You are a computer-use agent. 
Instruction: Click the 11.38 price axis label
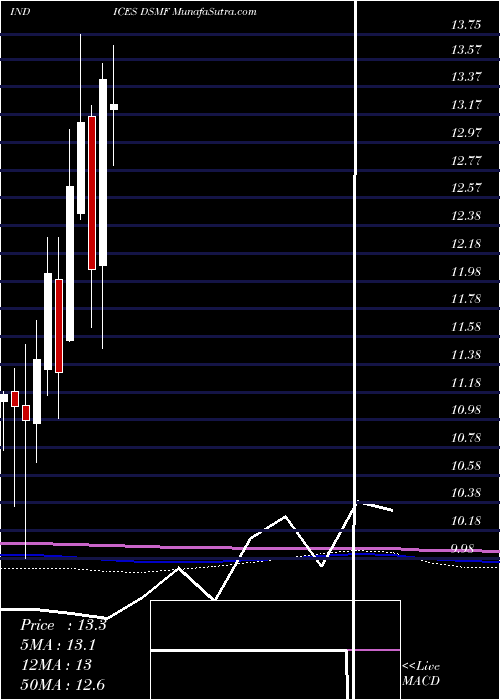pos(466,355)
